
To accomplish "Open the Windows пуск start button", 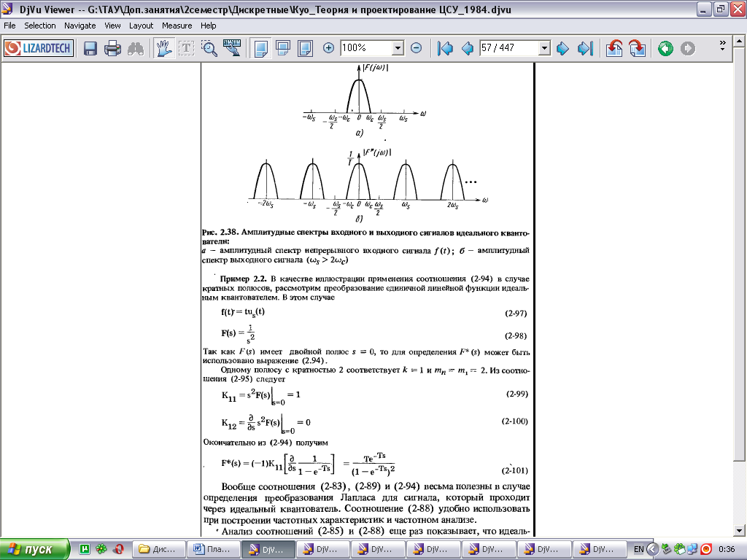I will (34, 550).
